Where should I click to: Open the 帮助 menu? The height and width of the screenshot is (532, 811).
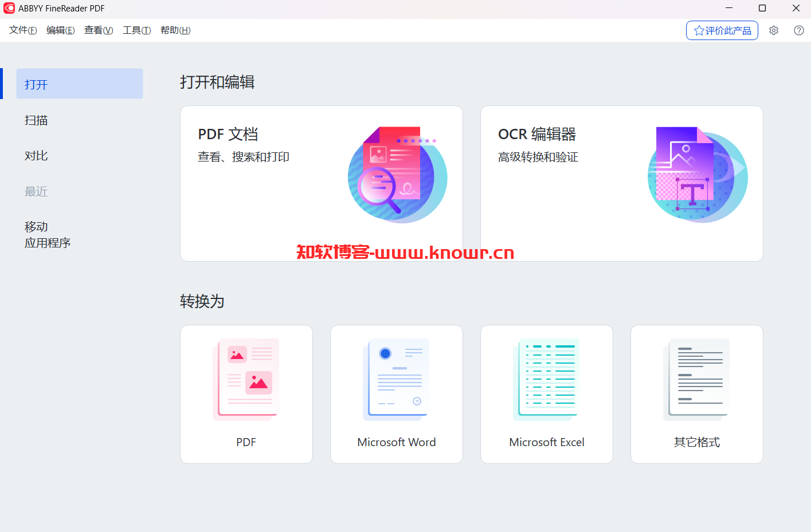pos(175,30)
